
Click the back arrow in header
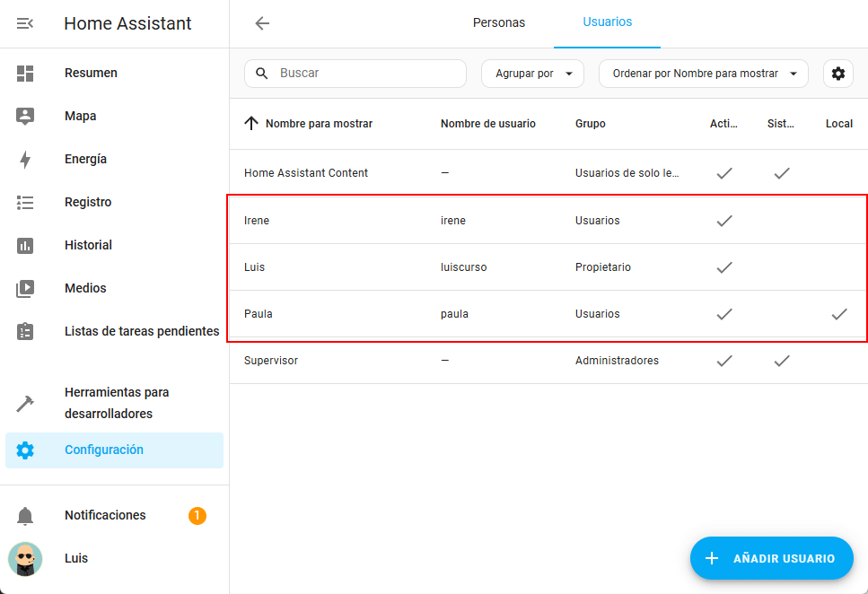(262, 23)
